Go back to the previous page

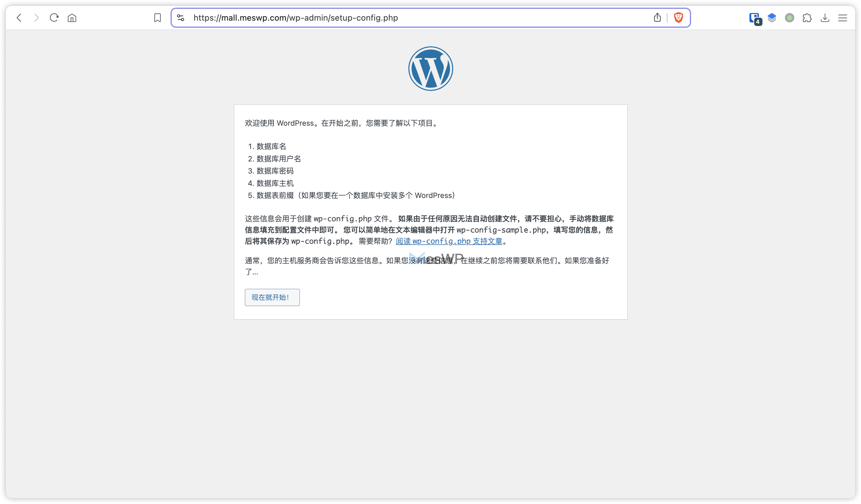(19, 18)
